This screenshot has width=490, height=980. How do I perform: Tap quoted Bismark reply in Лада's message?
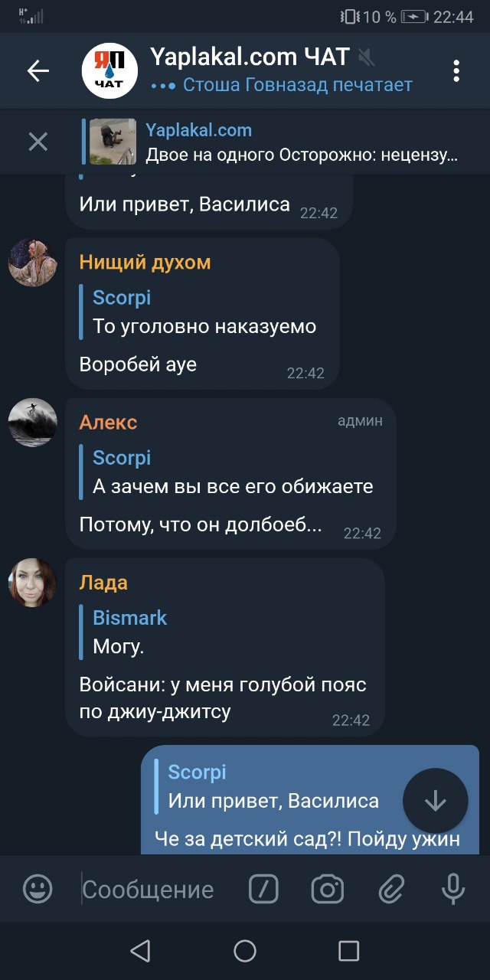(x=129, y=632)
